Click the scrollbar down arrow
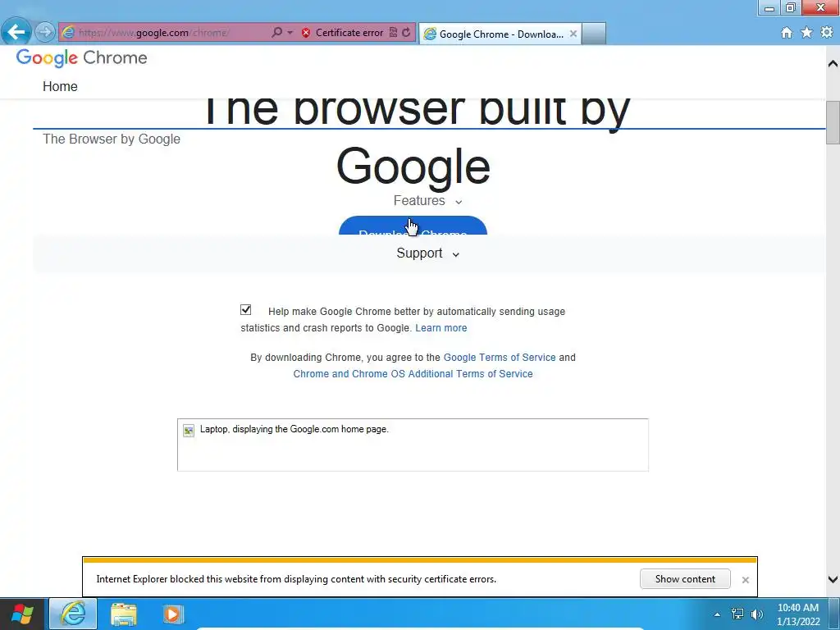The height and width of the screenshot is (630, 840). 833,580
